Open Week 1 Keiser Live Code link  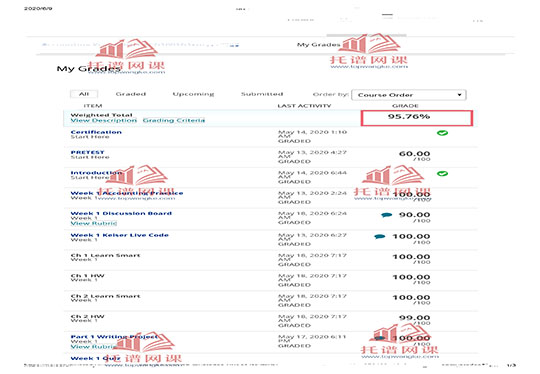(120, 235)
